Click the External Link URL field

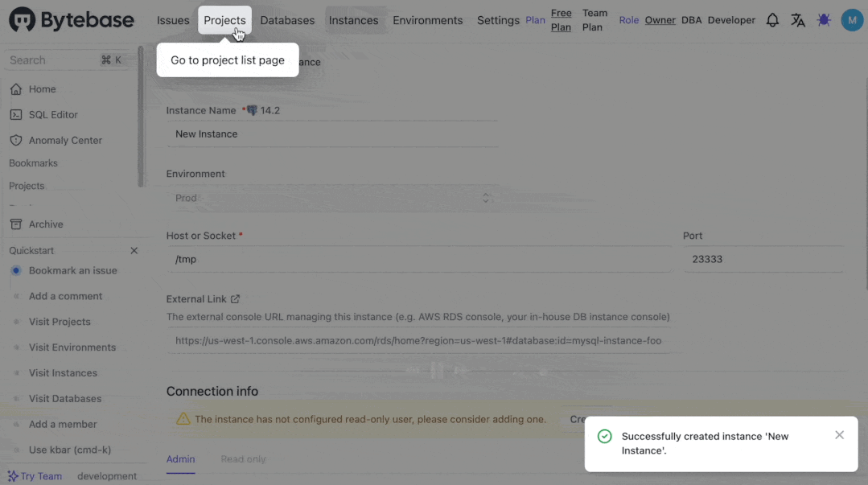click(x=419, y=341)
